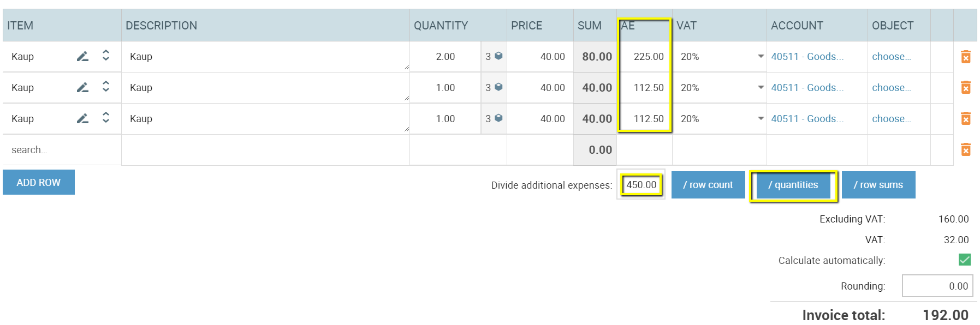Image resolution: width=980 pixels, height=325 pixels.
Task: Open VAT 20% dropdown in the 2.00 quantity row
Action: [720, 57]
